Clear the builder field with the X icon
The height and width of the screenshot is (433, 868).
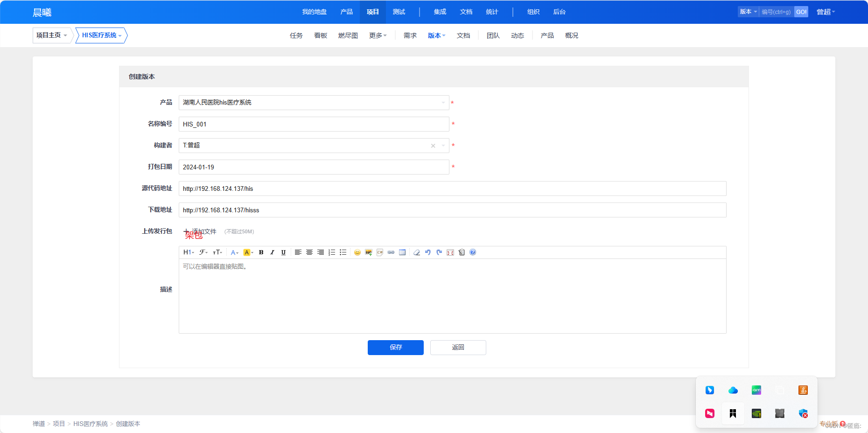(x=433, y=146)
